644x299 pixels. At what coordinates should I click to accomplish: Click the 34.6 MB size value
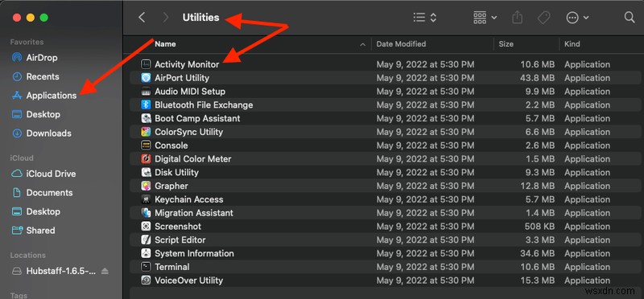pos(537,253)
